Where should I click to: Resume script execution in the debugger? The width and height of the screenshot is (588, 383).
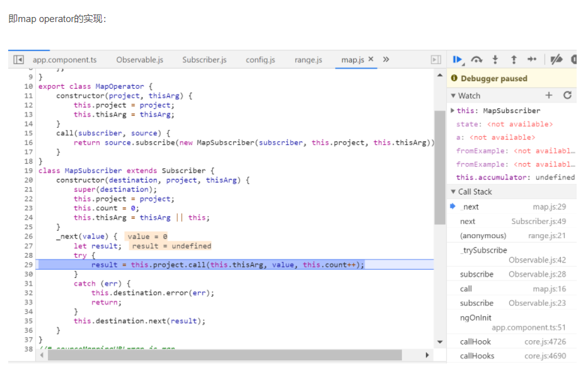458,59
